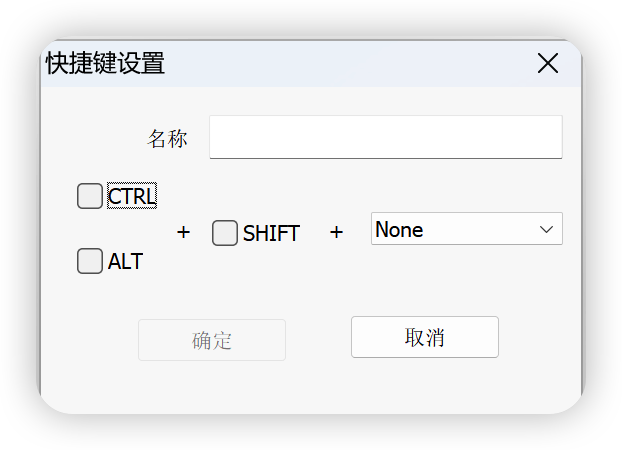Select the CTRL label text

tap(132, 196)
